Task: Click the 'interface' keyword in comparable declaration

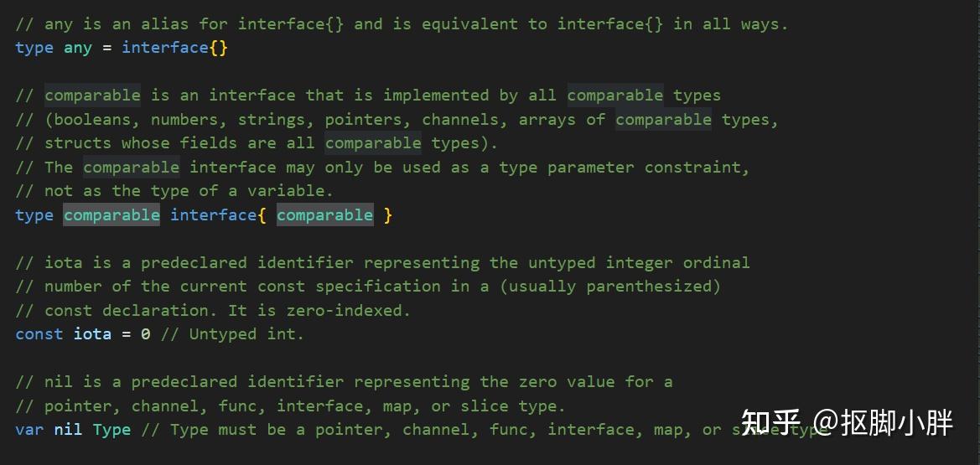Action: coord(214,215)
